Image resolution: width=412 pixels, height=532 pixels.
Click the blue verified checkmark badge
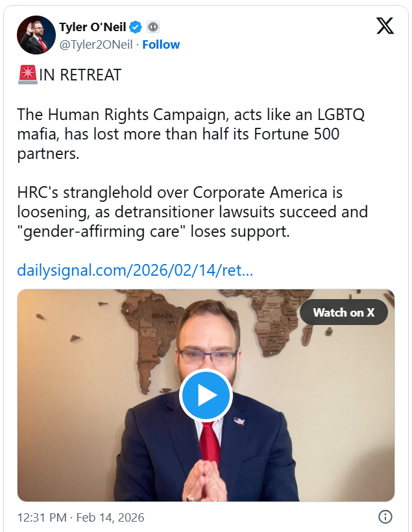tap(136, 27)
